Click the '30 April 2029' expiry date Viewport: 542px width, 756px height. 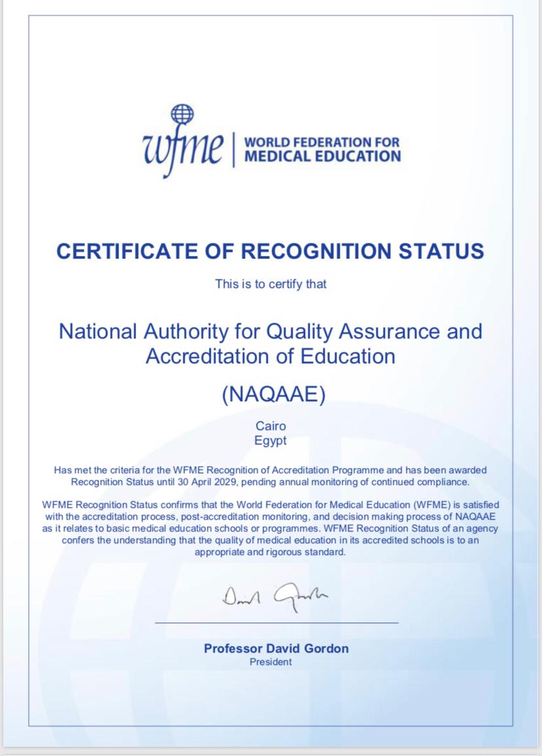209,482
